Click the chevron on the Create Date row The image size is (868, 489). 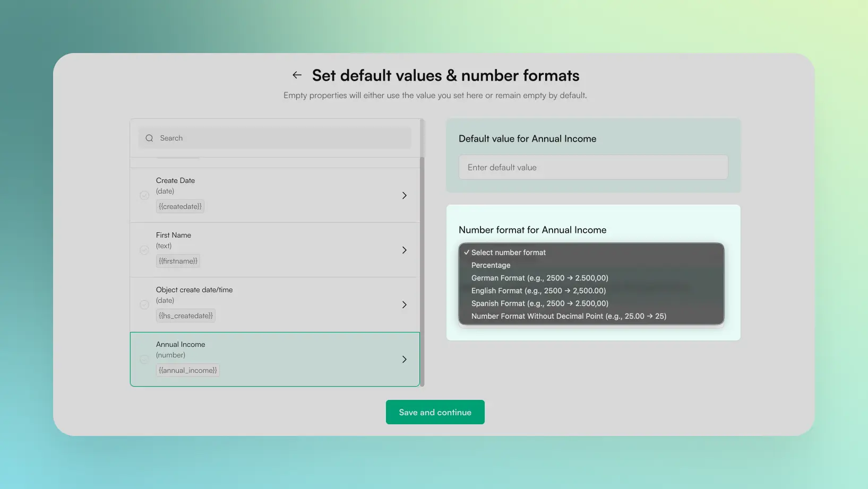click(404, 195)
